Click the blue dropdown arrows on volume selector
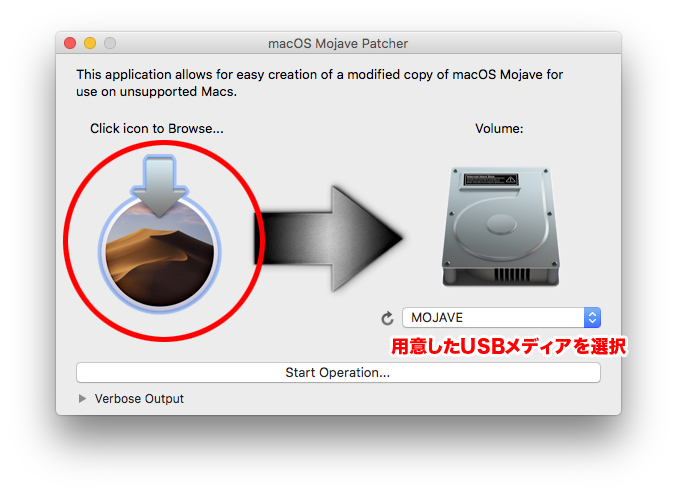677x495 pixels. coord(592,318)
